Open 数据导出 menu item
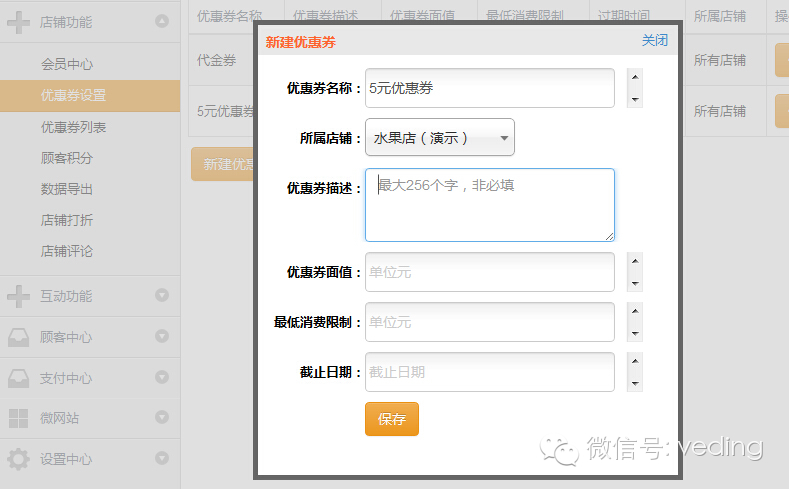789x489 pixels. (x=67, y=189)
